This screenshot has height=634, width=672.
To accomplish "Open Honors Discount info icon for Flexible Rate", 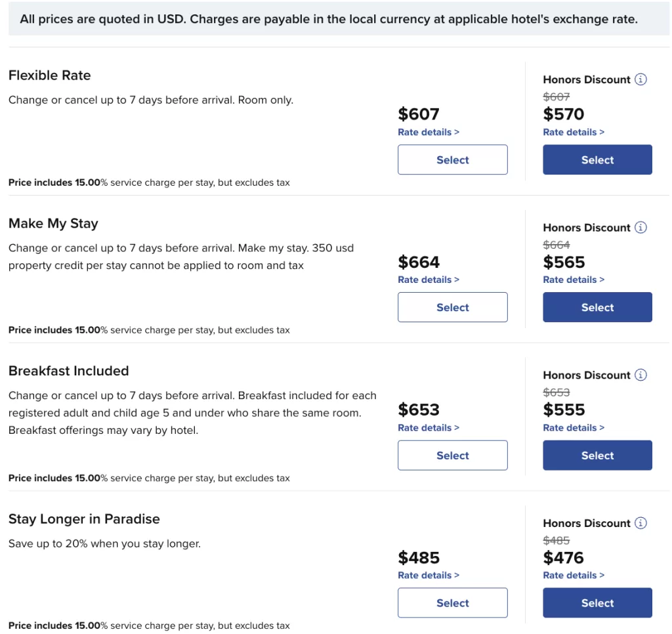I will pos(640,79).
